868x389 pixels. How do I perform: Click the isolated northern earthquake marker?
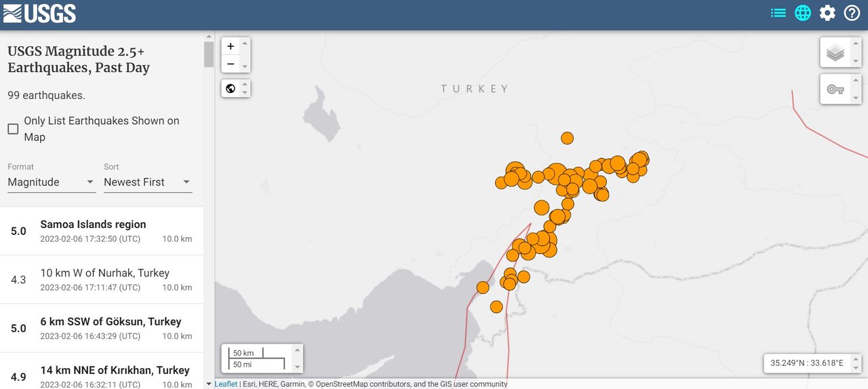[568, 138]
